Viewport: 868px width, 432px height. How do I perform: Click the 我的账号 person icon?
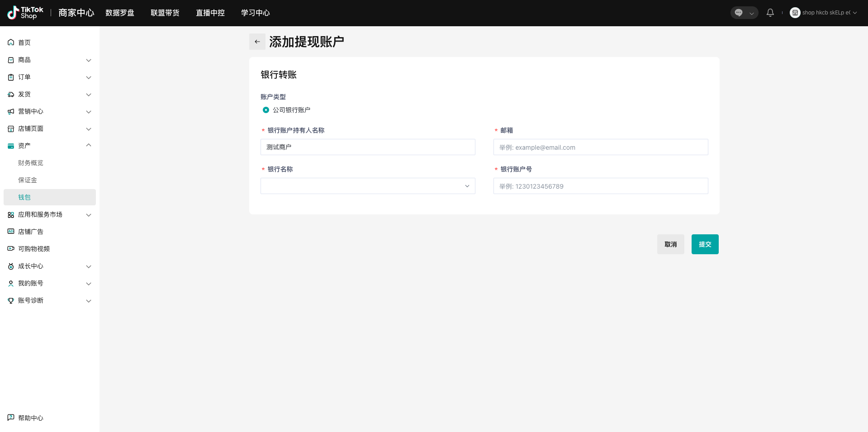(x=11, y=283)
